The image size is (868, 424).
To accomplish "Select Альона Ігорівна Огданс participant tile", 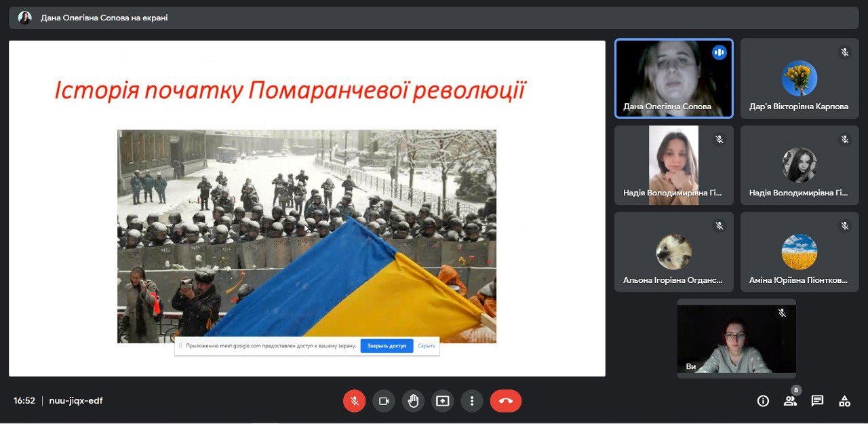I will click(674, 252).
